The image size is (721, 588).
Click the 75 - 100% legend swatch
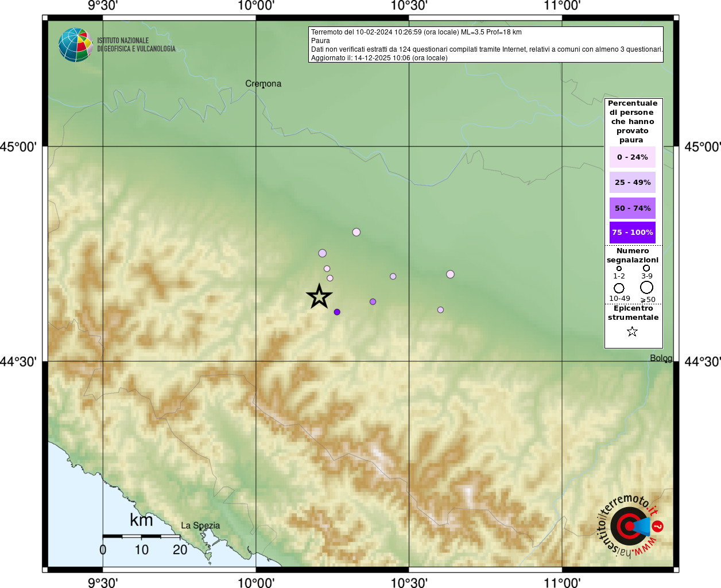[x=633, y=233]
